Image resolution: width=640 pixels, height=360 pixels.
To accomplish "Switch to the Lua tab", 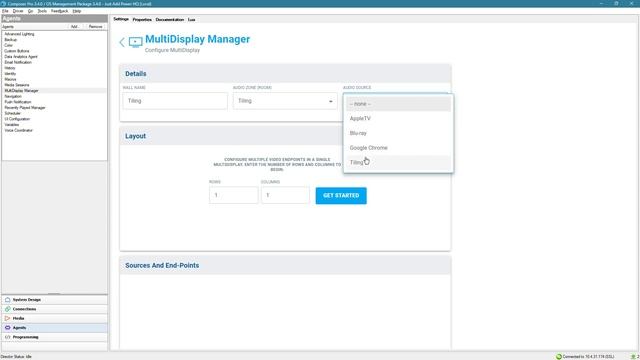I will click(x=191, y=19).
